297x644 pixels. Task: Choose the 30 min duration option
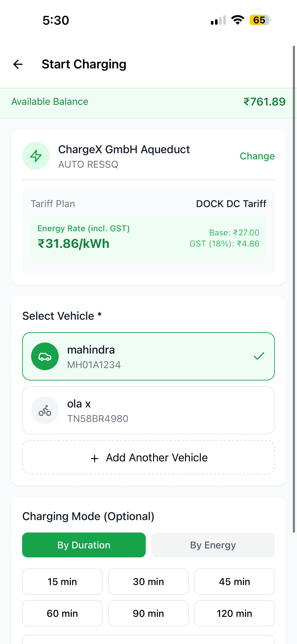point(148,582)
